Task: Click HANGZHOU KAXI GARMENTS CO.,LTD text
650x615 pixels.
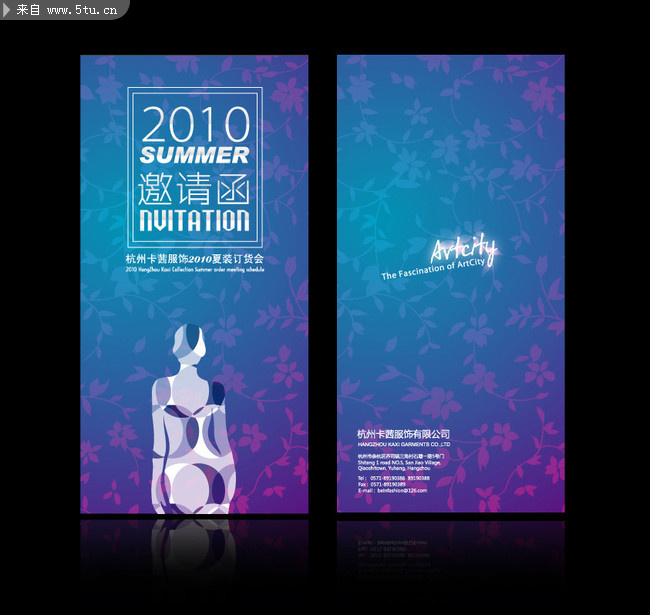Action: 403,443
